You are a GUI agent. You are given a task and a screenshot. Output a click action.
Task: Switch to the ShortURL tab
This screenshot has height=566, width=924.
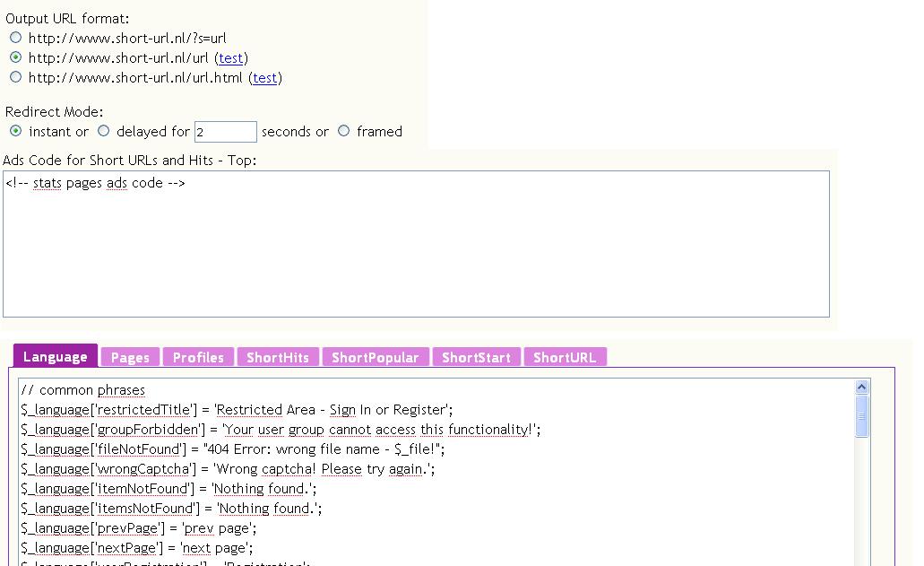565,357
